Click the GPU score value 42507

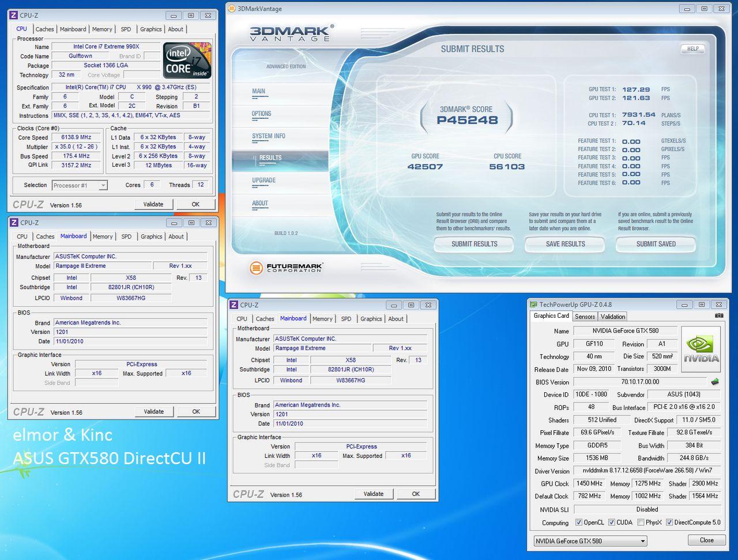pos(425,167)
